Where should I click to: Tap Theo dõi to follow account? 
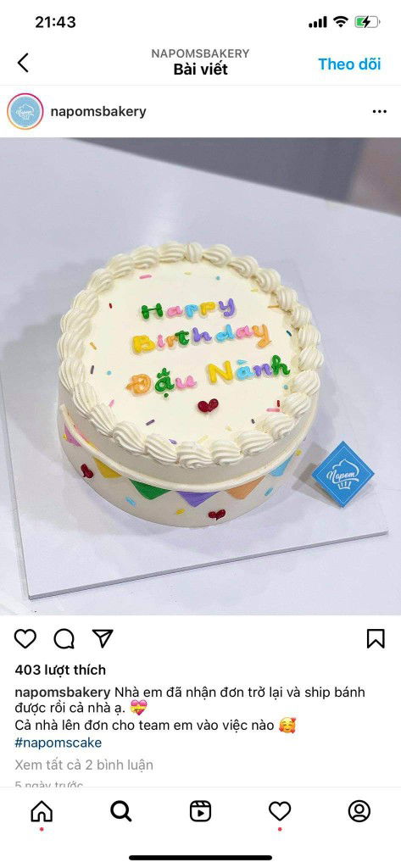tap(349, 64)
